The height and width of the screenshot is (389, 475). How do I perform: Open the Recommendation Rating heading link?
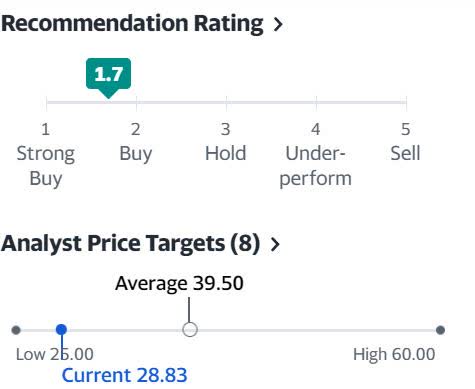[x=132, y=24]
